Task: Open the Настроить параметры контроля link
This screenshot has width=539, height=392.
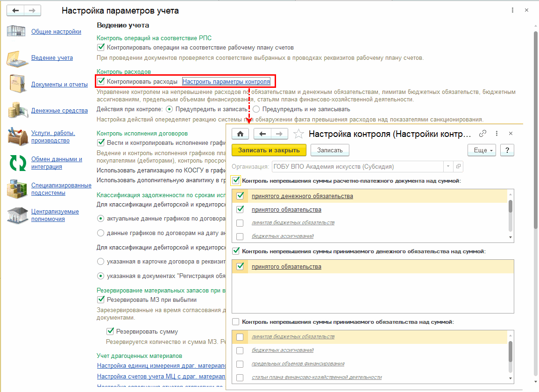Action: click(226, 82)
